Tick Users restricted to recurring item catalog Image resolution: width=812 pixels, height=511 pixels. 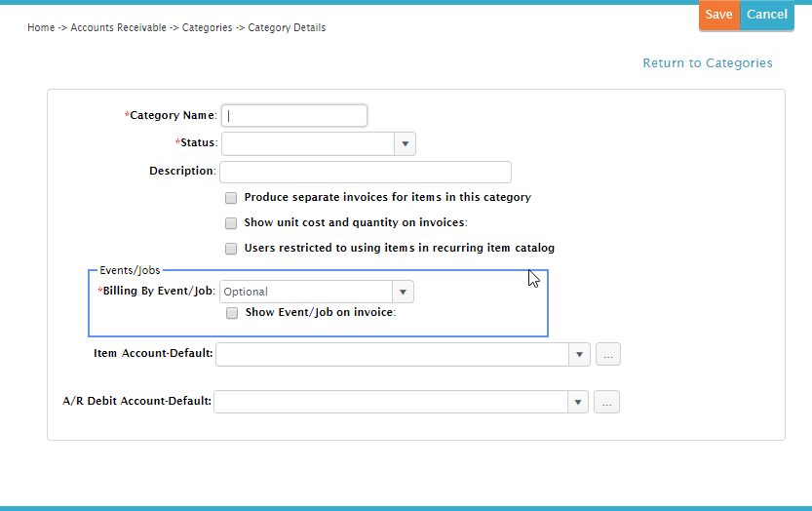pyautogui.click(x=231, y=249)
